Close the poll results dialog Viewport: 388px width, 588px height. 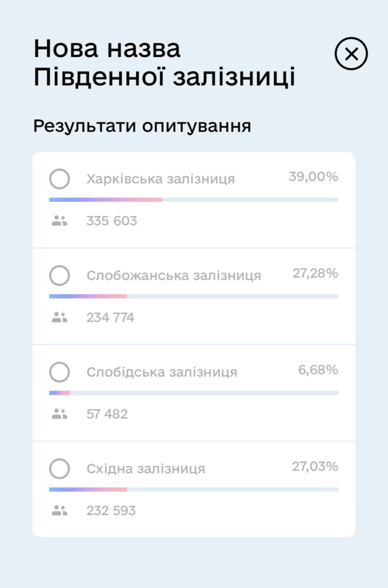pos(351,54)
